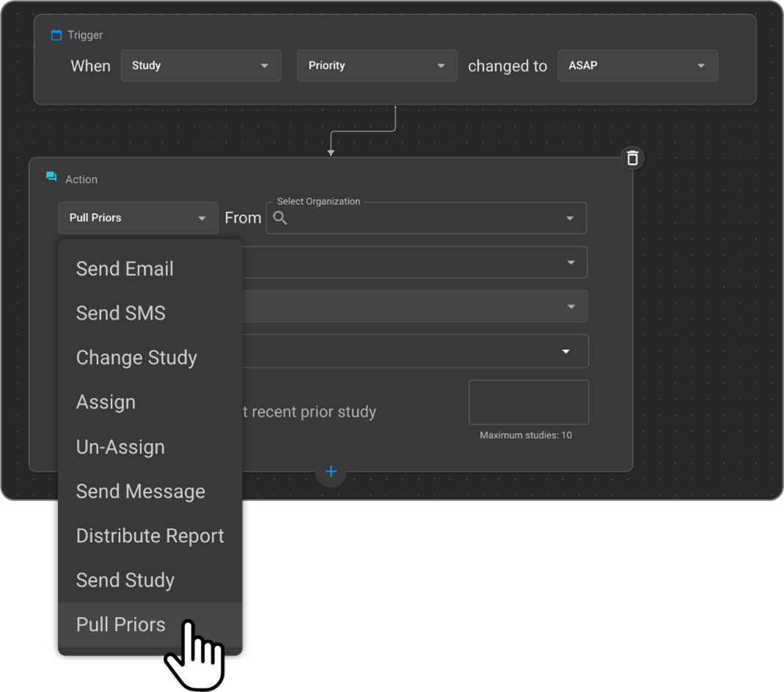
Task: Click the chat icon beside Action
Action: [x=51, y=178]
